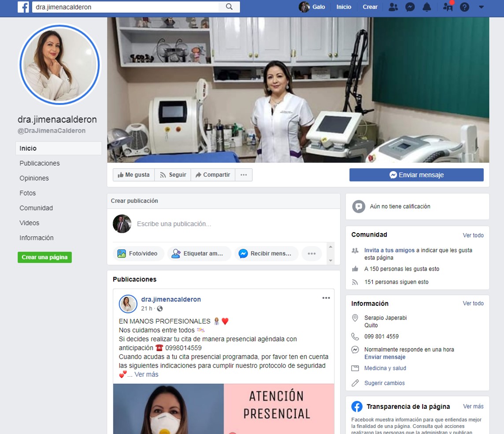Screen dimensions: 504x434
Task: Select Información in the left sidebar
Action: click(36, 238)
